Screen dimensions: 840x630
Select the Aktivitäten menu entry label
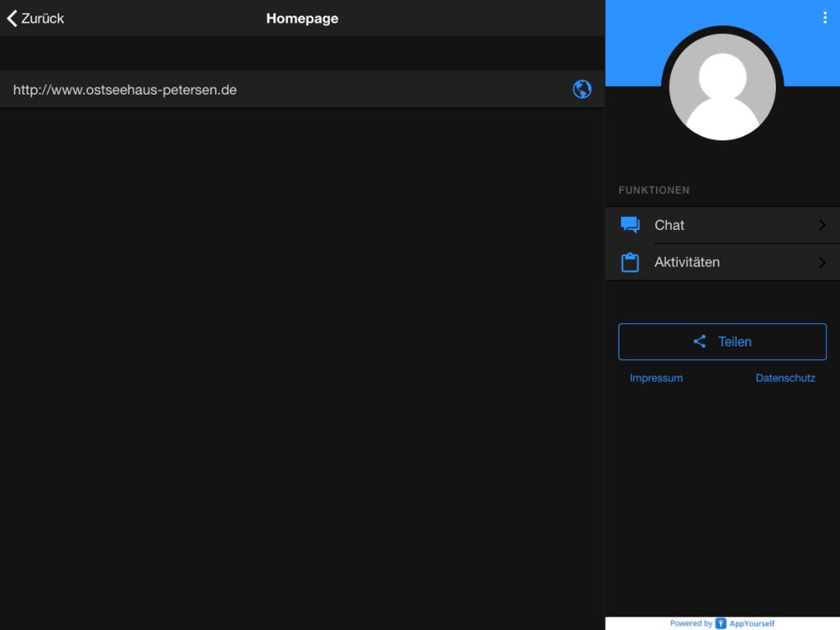(x=687, y=262)
